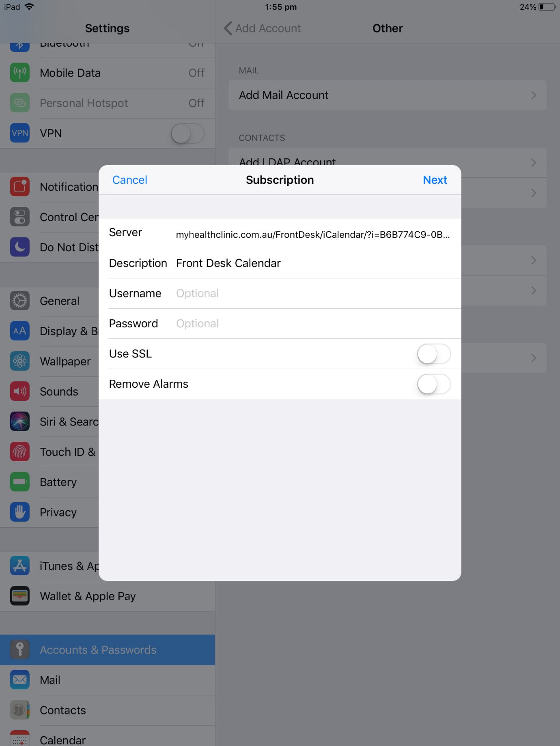The height and width of the screenshot is (746, 560).
Task: Enable the Use SSL switch
Action: [434, 354]
